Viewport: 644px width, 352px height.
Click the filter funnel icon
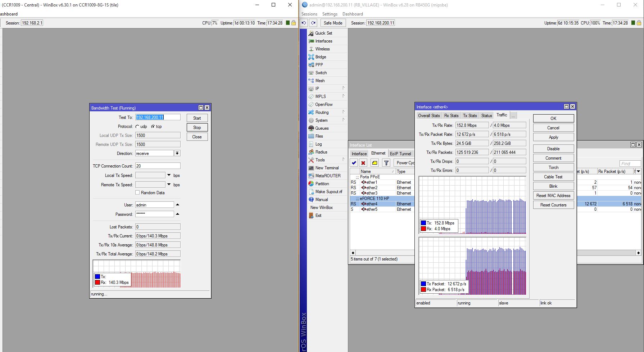pos(386,163)
